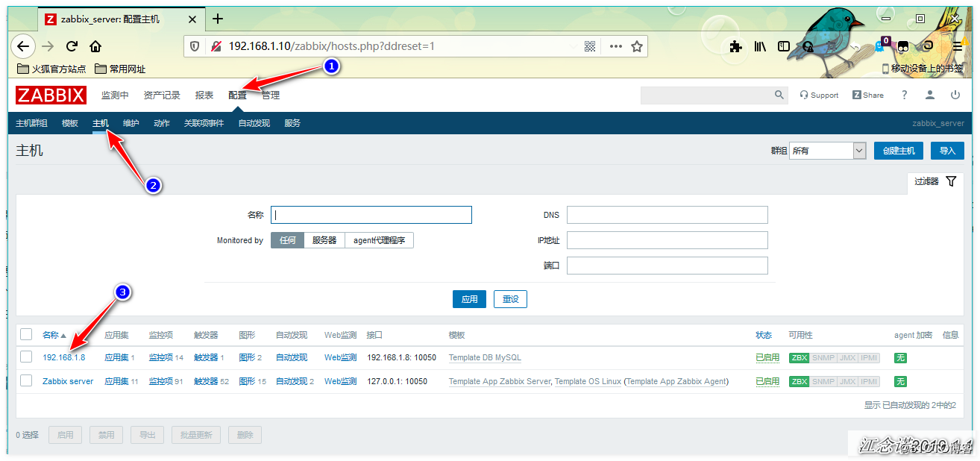Open the 监测中 monitoring menu

(x=115, y=95)
